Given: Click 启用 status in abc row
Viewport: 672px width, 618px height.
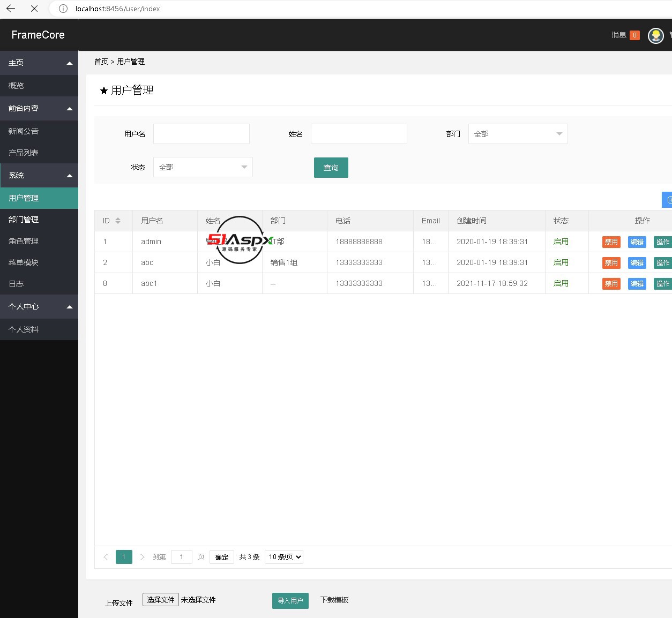Looking at the screenshot, I should tap(561, 262).
